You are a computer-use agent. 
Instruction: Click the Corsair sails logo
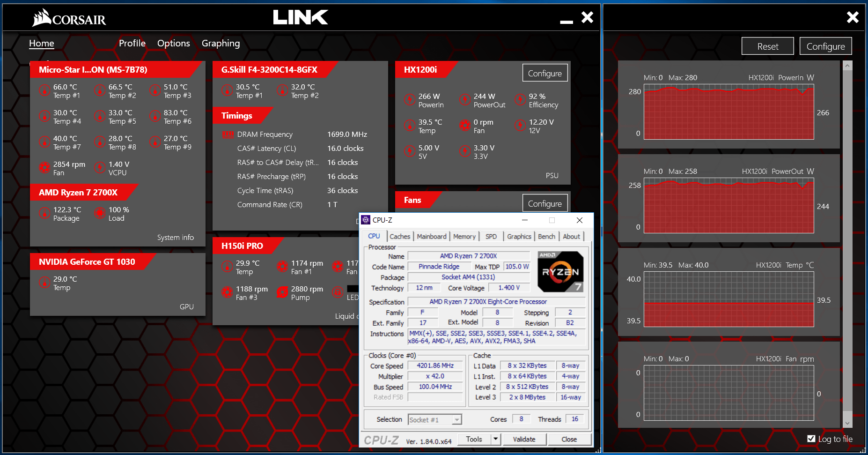pos(42,17)
